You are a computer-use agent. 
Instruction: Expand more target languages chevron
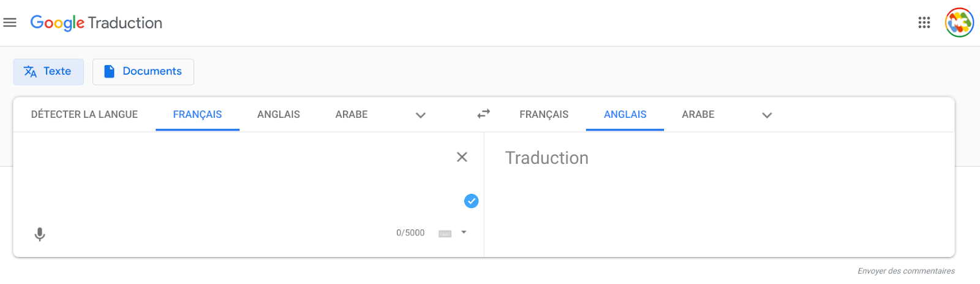coord(767,115)
